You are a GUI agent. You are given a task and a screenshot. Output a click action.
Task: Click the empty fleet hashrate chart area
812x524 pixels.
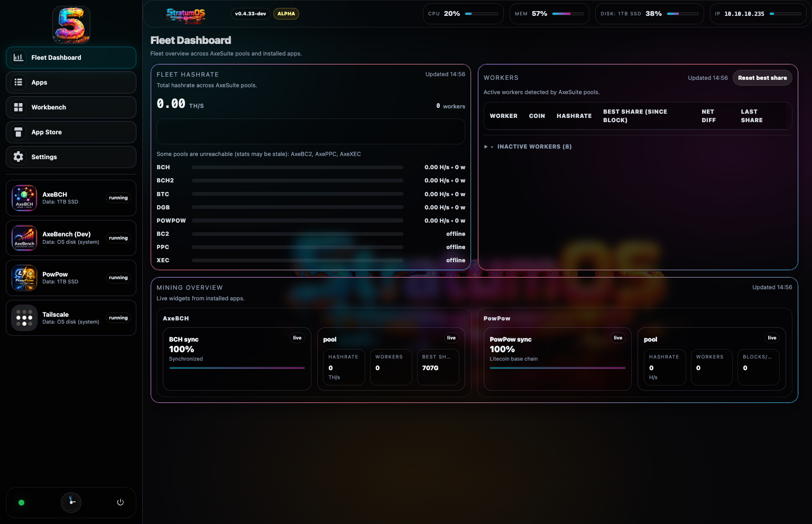pyautogui.click(x=311, y=131)
